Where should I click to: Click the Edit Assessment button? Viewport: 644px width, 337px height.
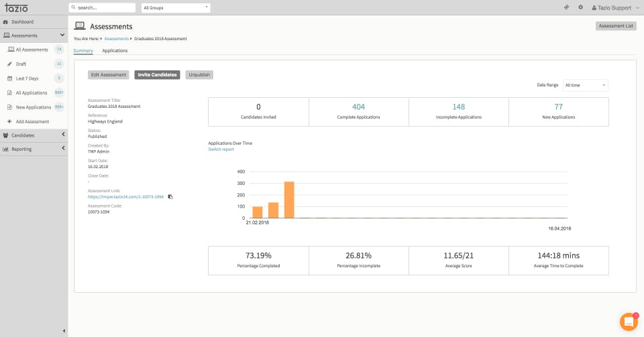(x=109, y=74)
